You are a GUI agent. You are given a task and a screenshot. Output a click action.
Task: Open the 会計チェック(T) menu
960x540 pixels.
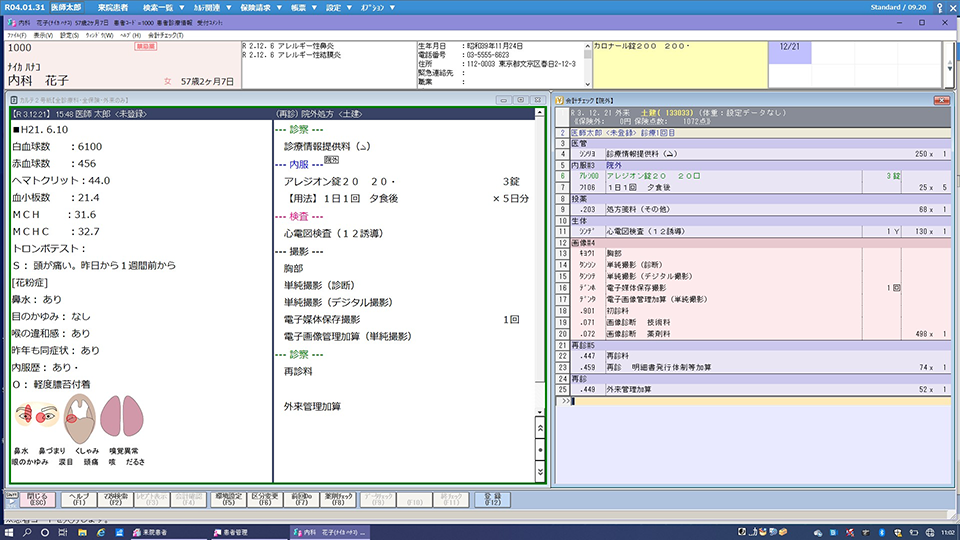(166, 35)
